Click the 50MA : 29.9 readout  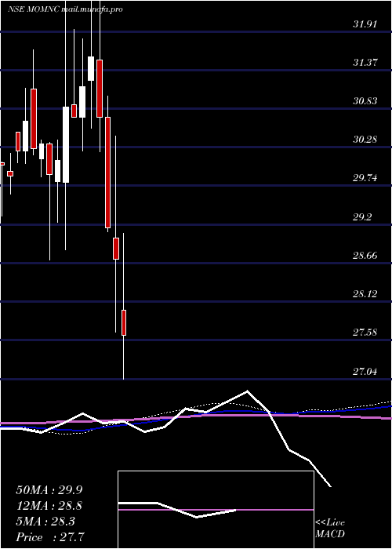(x=49, y=490)
